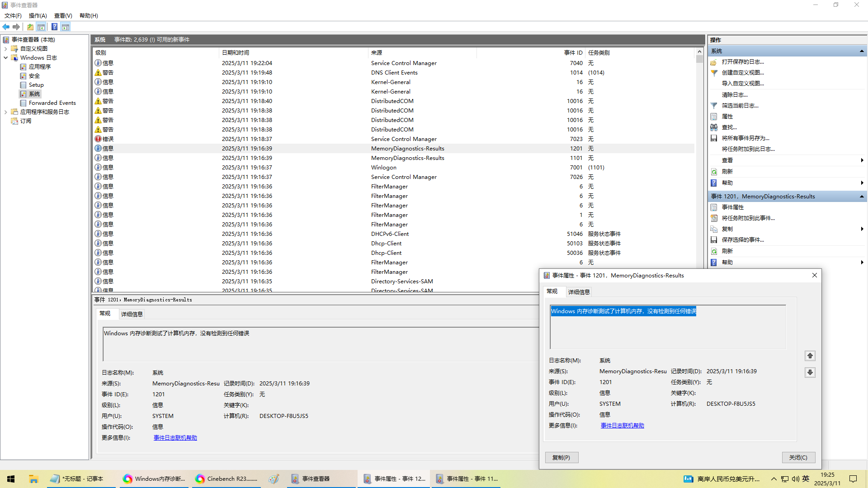Click find (查找) binoculars action
The width and height of the screenshot is (868, 488).
729,127
